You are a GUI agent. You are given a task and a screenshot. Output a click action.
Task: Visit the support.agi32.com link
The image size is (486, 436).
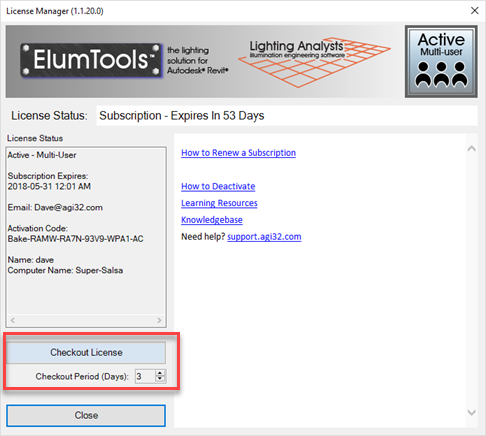tap(264, 237)
